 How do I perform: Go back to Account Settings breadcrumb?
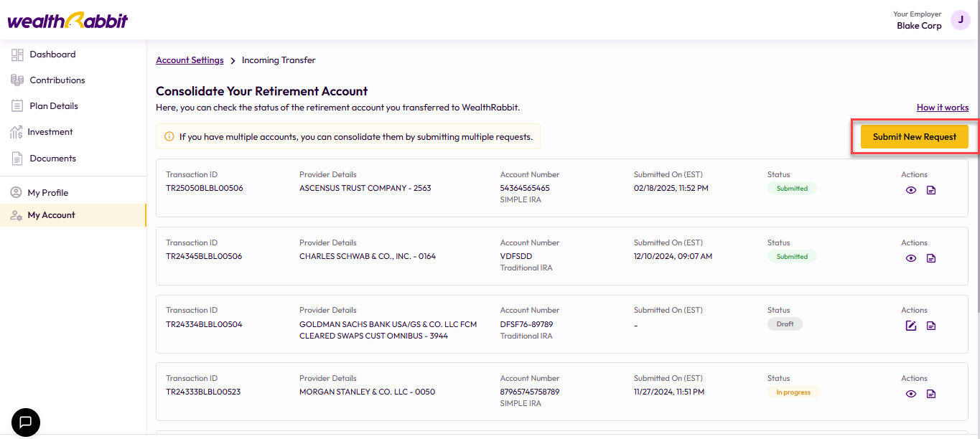tap(190, 60)
